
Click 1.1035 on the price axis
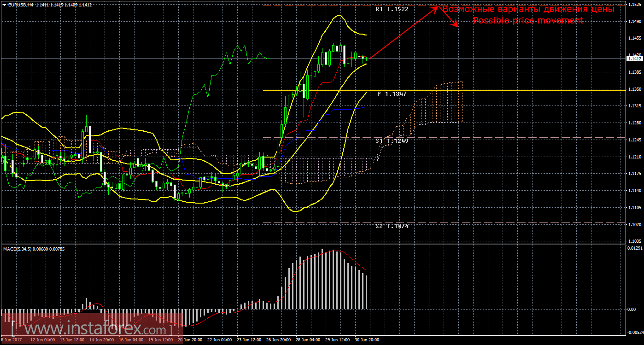[x=635, y=241]
